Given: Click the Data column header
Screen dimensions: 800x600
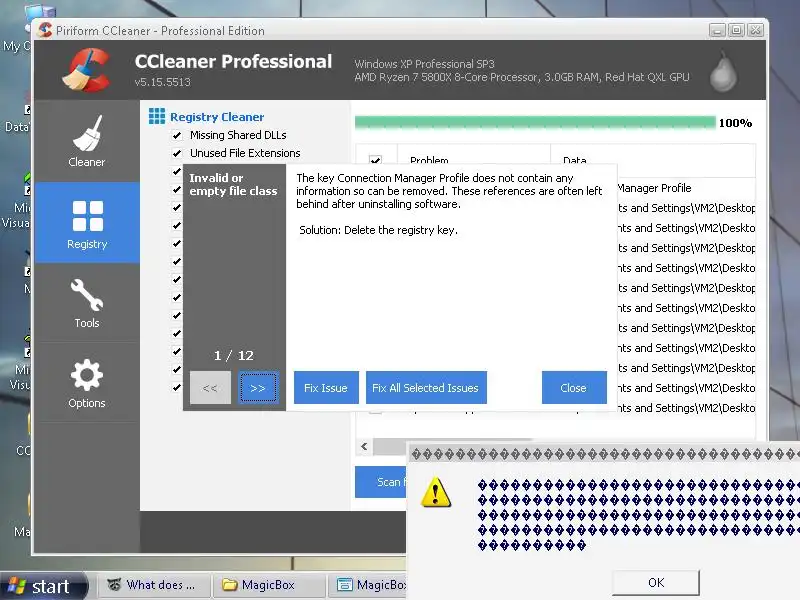Looking at the screenshot, I should pos(653,160).
